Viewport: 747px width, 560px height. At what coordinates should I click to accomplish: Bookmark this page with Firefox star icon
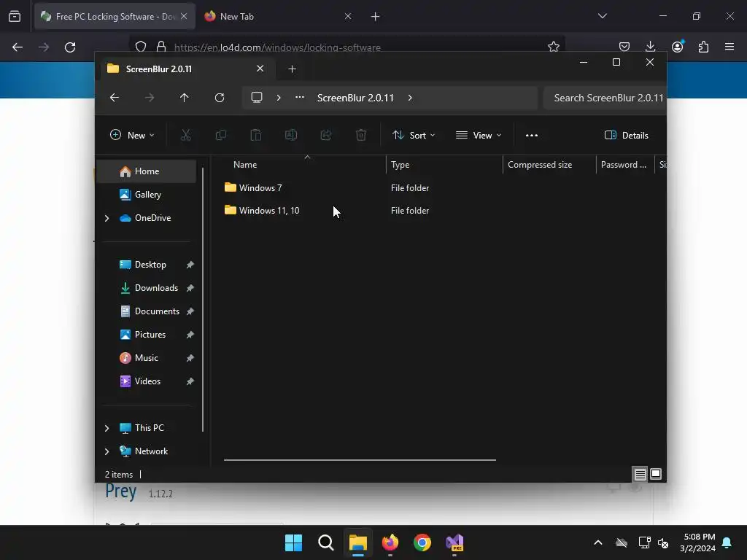pyautogui.click(x=554, y=47)
